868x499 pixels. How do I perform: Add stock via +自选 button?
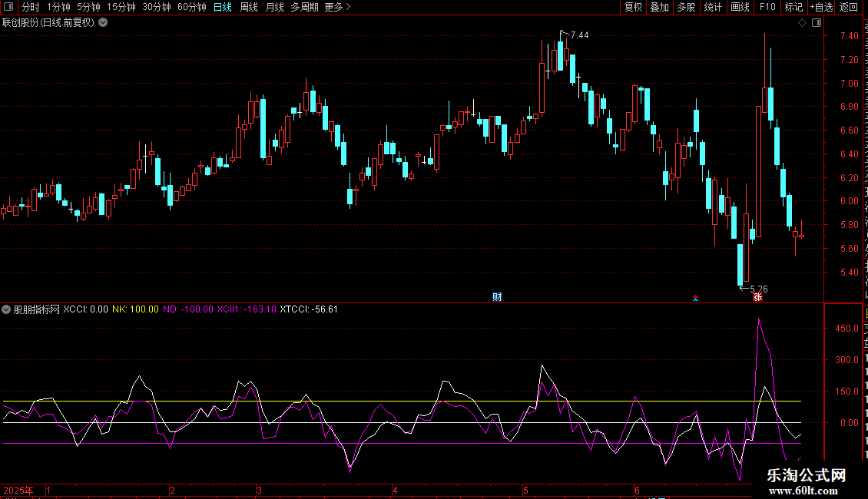coord(821,7)
